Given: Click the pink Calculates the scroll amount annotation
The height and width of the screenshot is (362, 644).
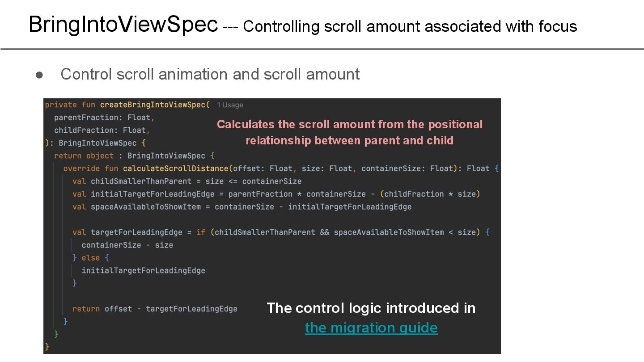Looking at the screenshot, I should pos(350,132).
